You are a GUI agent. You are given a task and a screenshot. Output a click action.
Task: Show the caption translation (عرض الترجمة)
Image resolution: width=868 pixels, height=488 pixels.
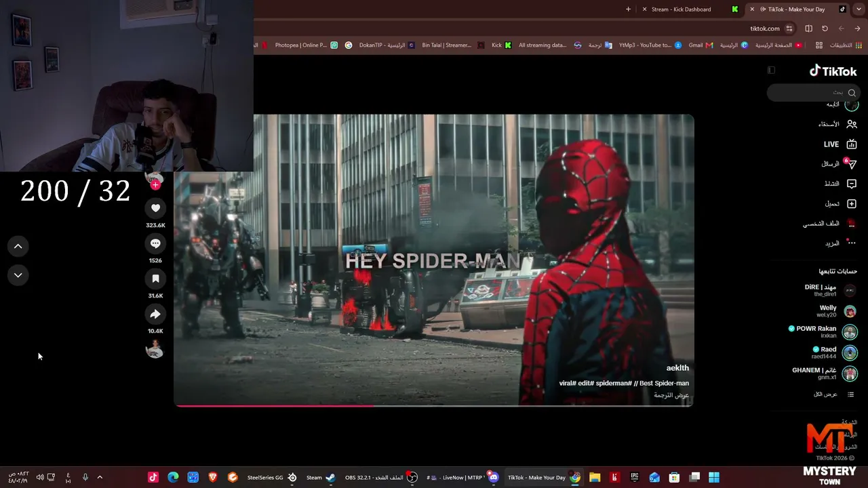[671, 395]
